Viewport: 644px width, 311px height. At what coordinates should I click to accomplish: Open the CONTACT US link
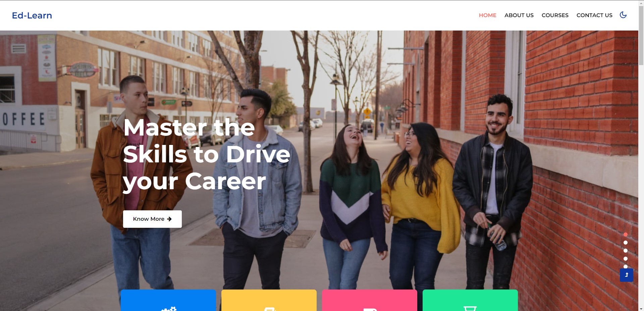[594, 15]
